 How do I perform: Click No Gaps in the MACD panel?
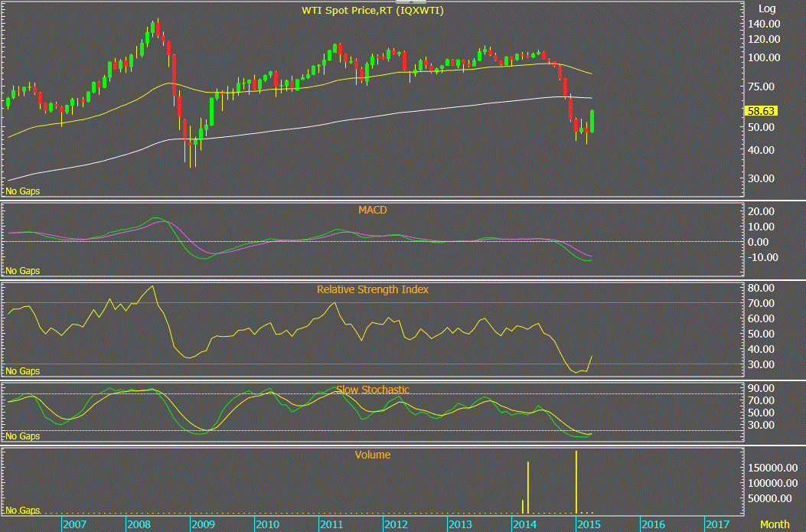(23, 270)
